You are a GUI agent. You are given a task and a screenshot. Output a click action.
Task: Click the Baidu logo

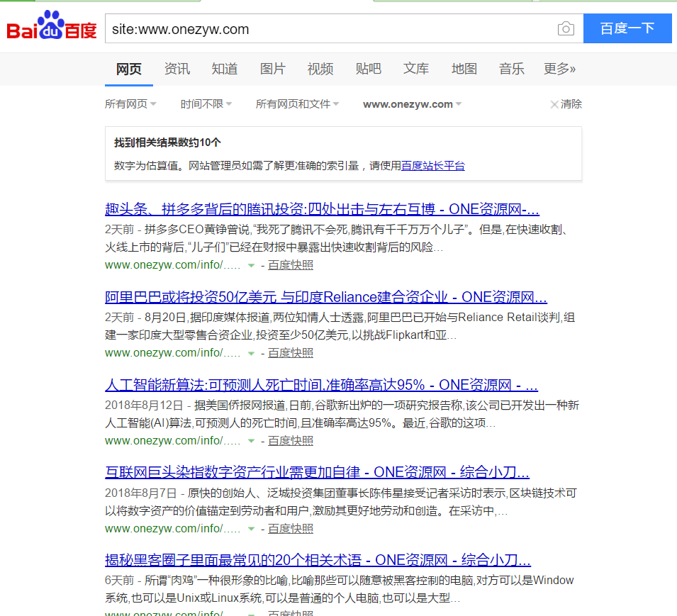click(51, 26)
